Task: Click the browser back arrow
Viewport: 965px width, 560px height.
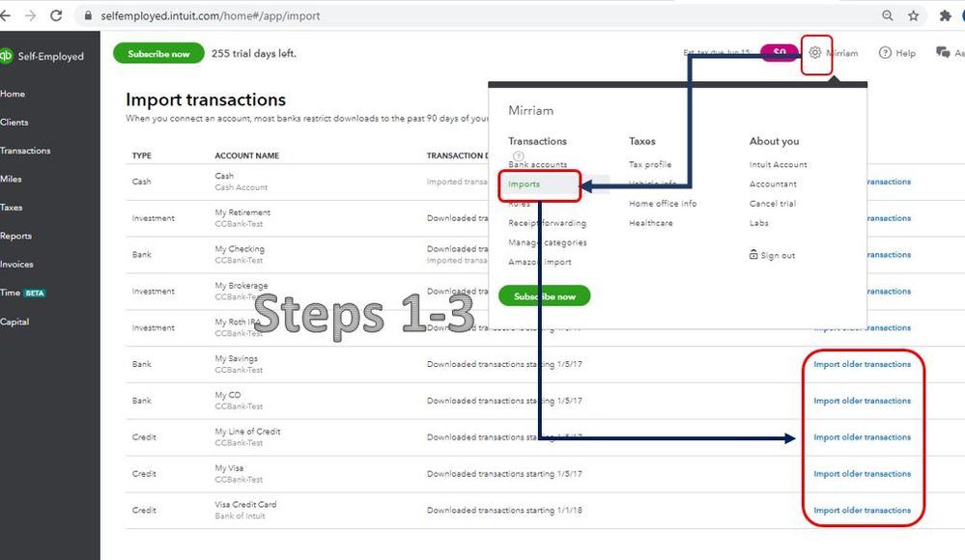Action: 4,15
